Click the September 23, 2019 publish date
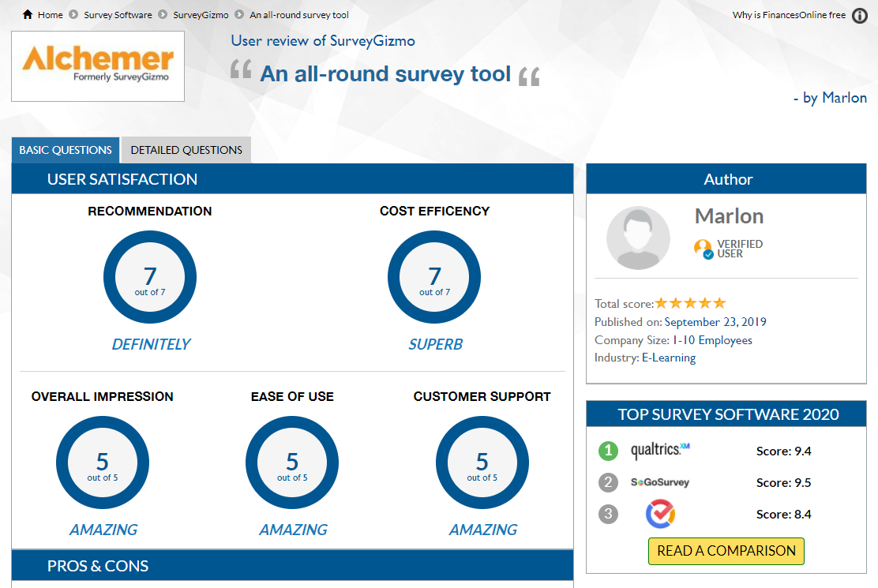The width and height of the screenshot is (878, 588). (x=715, y=322)
